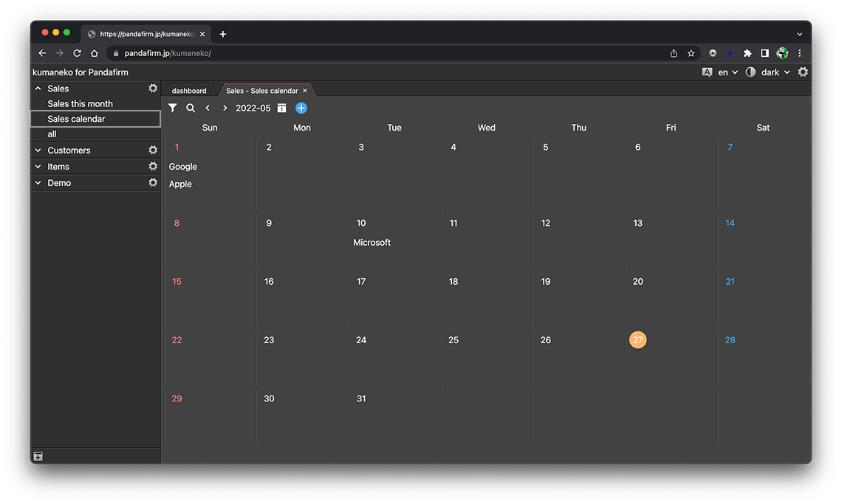842x504 pixels.
Task: Collapse the Sales section chevron
Action: tap(38, 89)
